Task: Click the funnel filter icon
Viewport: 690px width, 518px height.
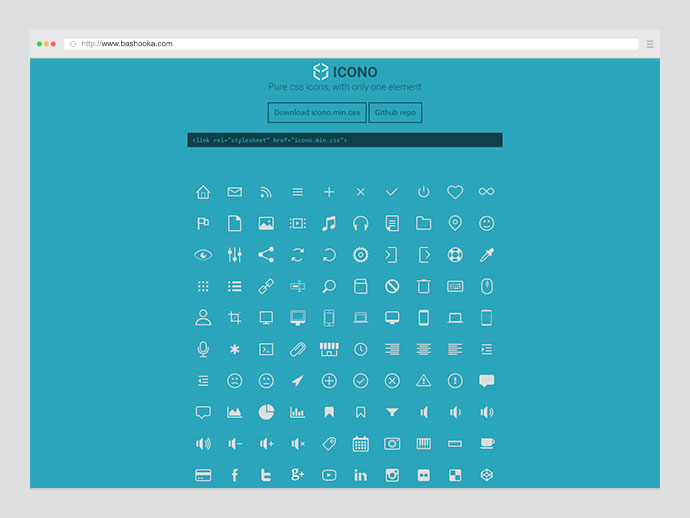Action: [392, 412]
